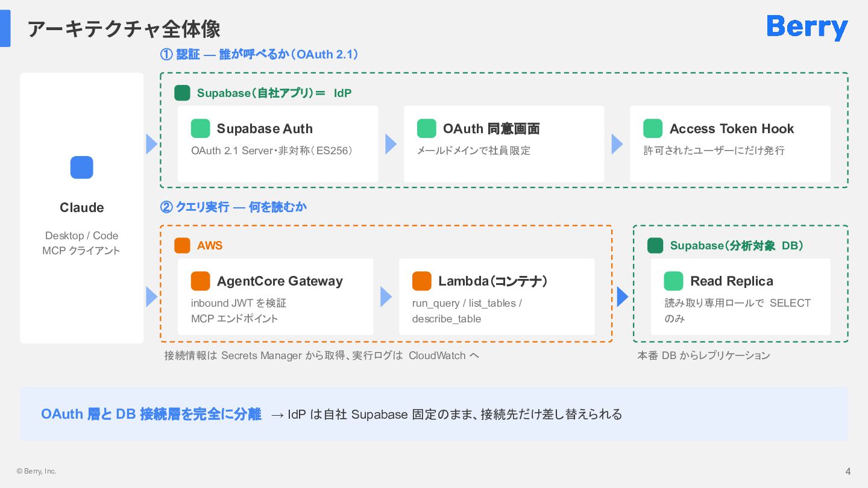Click the Berry logo
Screen dimensions: 868x488
coord(807,27)
